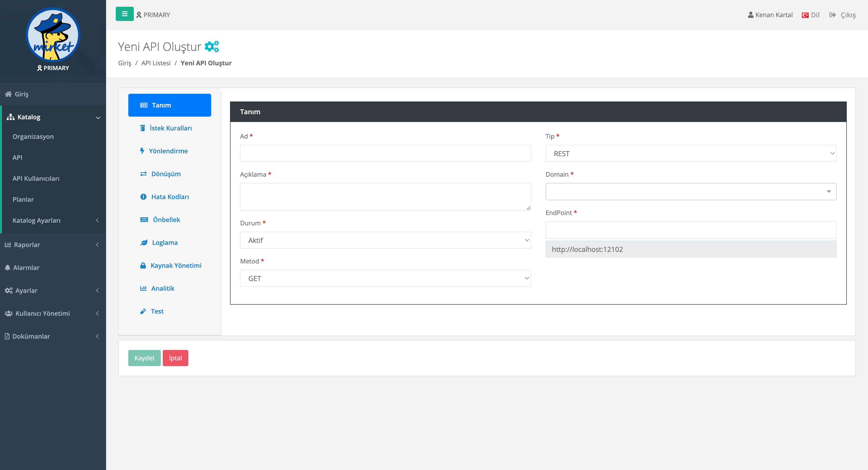Open the Metod dropdown showing GET
This screenshot has height=470, width=868.
click(386, 278)
